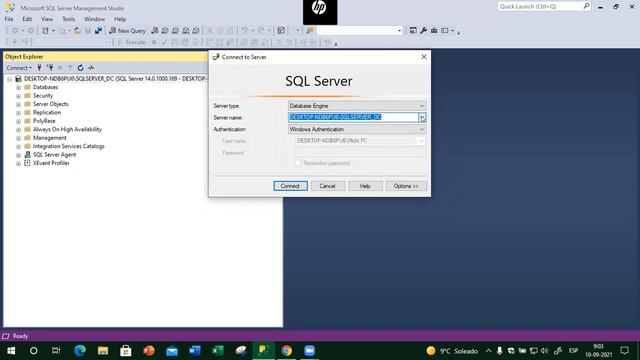Refresh the Object Explorer tree

tap(80, 68)
